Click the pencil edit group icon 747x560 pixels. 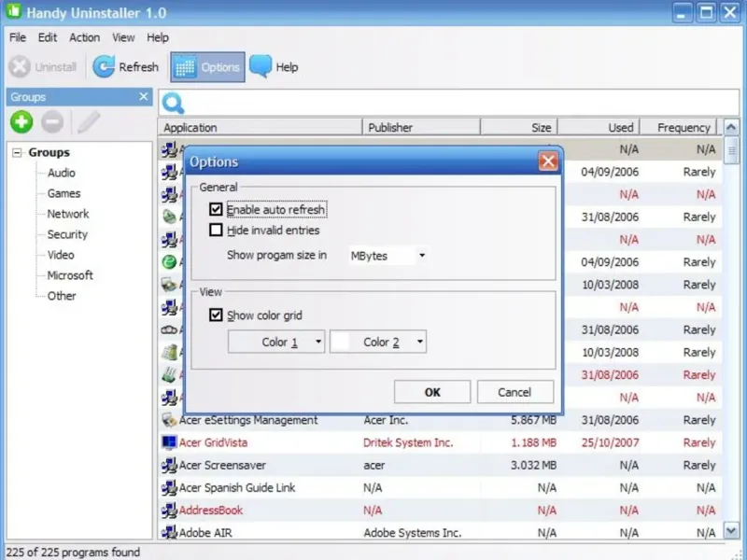click(89, 122)
